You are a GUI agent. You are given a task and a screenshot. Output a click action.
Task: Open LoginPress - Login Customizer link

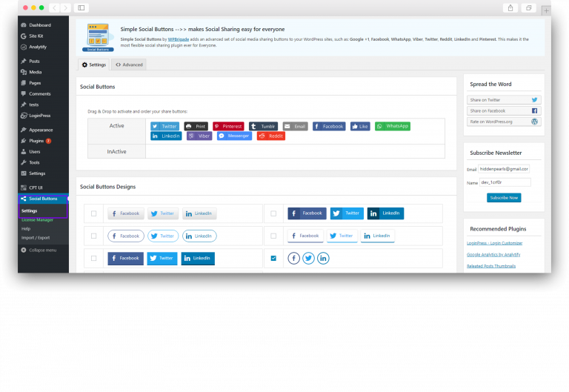(x=494, y=243)
